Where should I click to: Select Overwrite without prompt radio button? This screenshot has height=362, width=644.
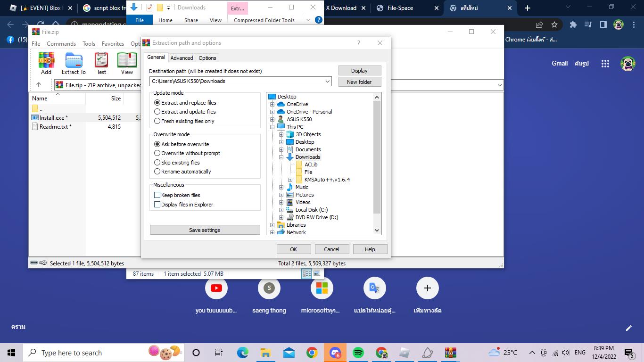157,153
